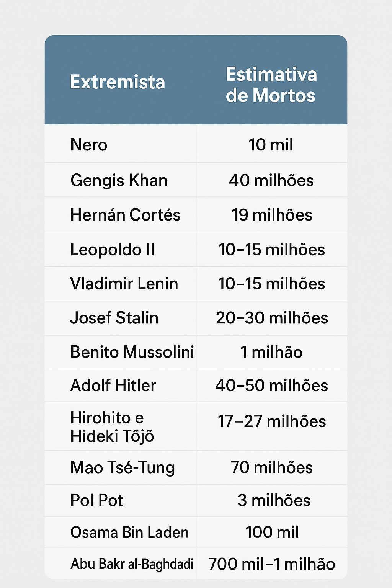The width and height of the screenshot is (392, 588).
Task: Select the Leopoldo II name cell
Action: pyautogui.click(x=113, y=250)
